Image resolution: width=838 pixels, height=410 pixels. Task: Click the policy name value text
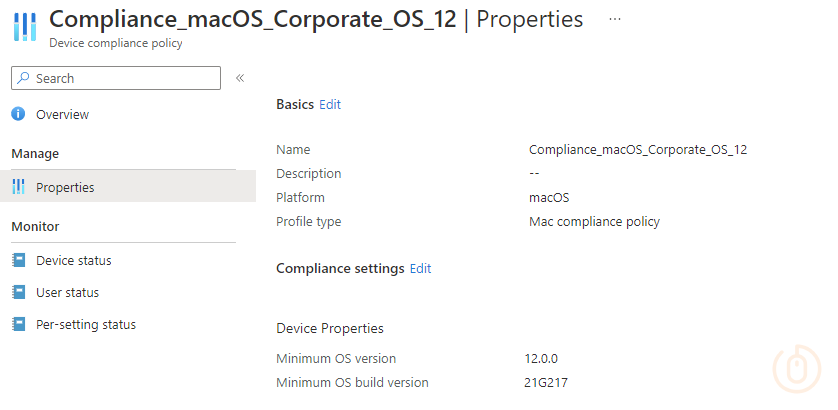point(638,150)
